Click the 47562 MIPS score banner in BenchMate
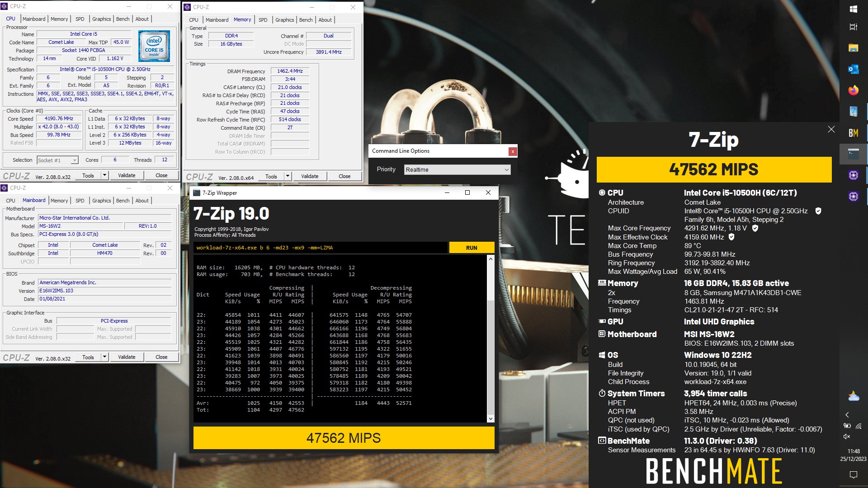This screenshot has width=868, height=488. (714, 169)
